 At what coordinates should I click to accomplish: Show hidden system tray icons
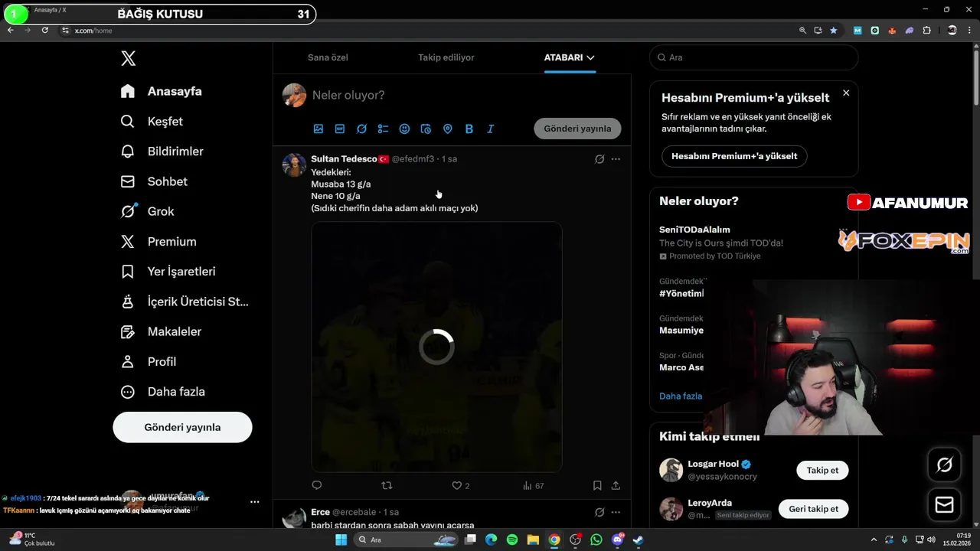(874, 540)
